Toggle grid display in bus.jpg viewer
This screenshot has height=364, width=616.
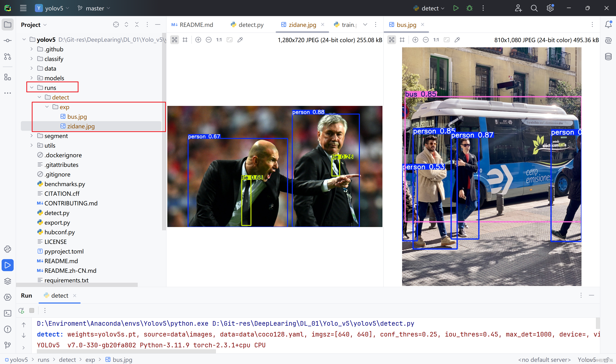pos(402,40)
